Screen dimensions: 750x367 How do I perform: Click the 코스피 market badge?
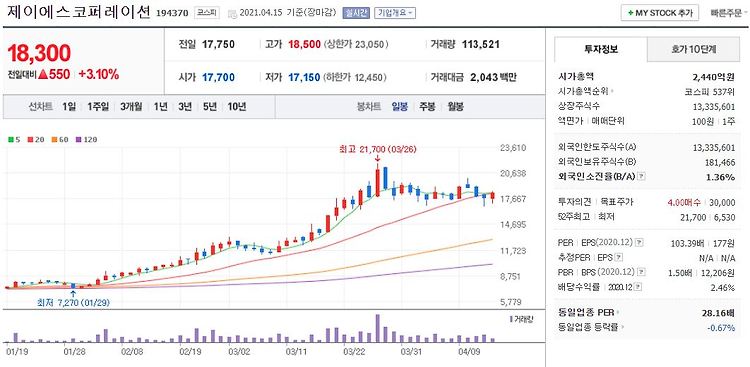(206, 13)
